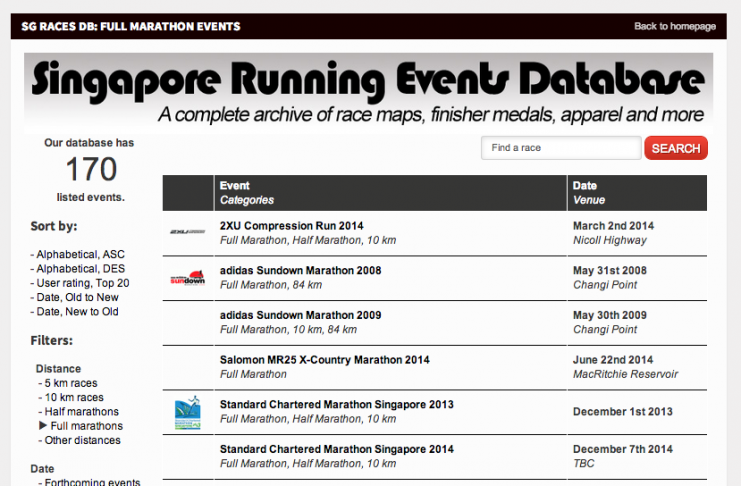The width and height of the screenshot is (741, 486).
Task: Open the Standard Chartered Marathon 2013 logo
Action: click(x=188, y=413)
